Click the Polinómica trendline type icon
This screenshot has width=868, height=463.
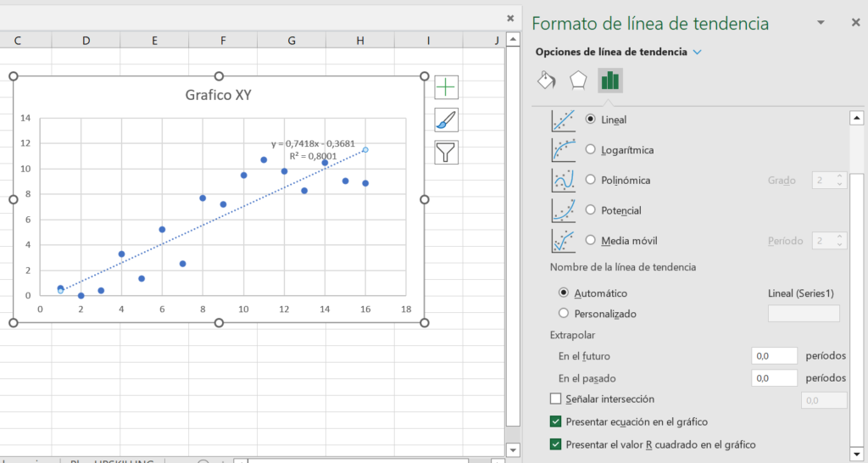point(563,181)
